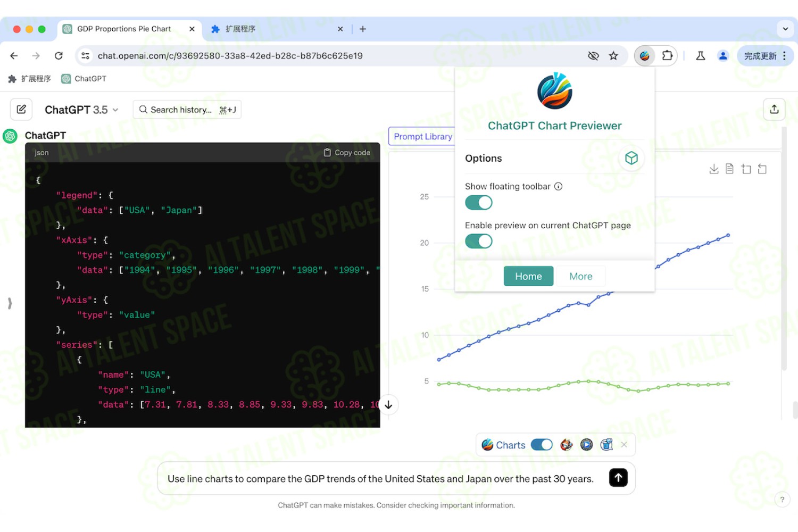Open the Chrome three-dot menu
Viewport: 798px width, 532px height.
coord(784,56)
